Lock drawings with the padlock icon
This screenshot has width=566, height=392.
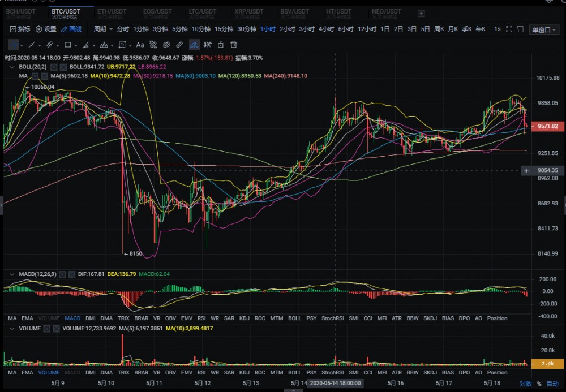(x=220, y=45)
